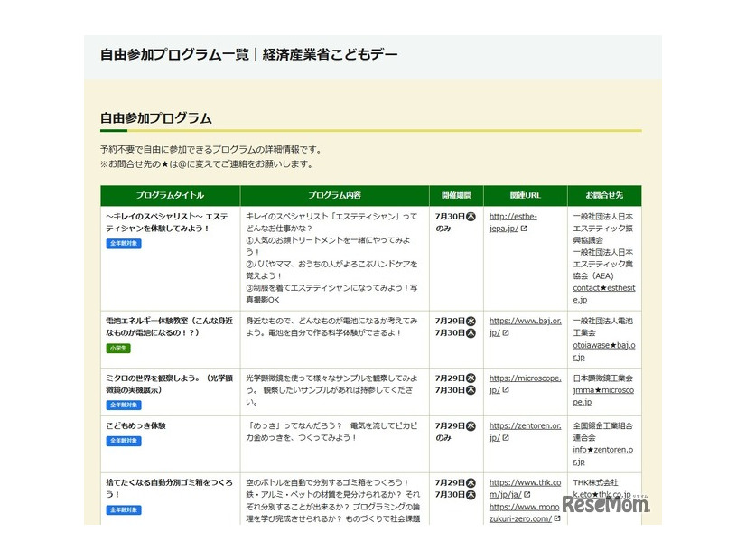
Task: Click contact★esthesite.jp email link
Action: coord(603,294)
